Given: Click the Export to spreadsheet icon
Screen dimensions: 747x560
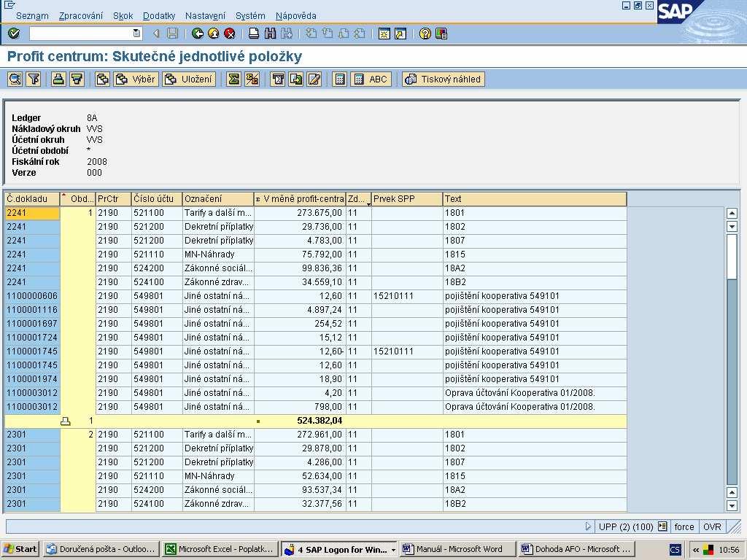Looking at the screenshot, I should click(x=296, y=79).
